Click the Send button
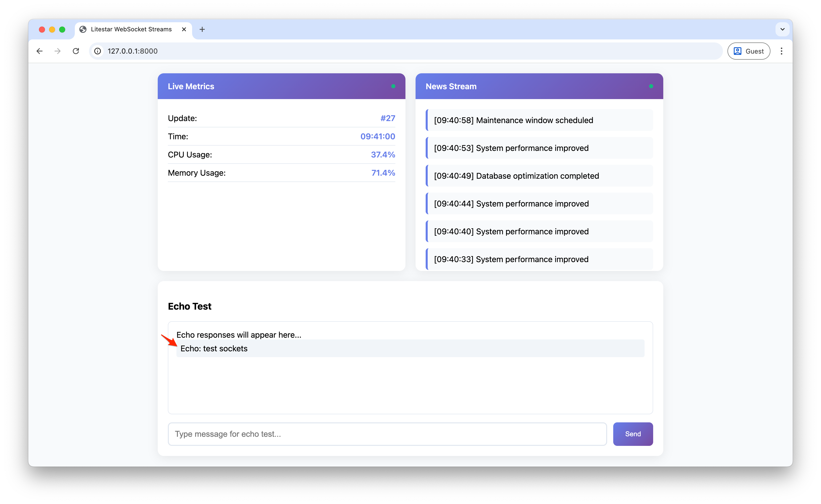The height and width of the screenshot is (504, 821). (x=633, y=434)
